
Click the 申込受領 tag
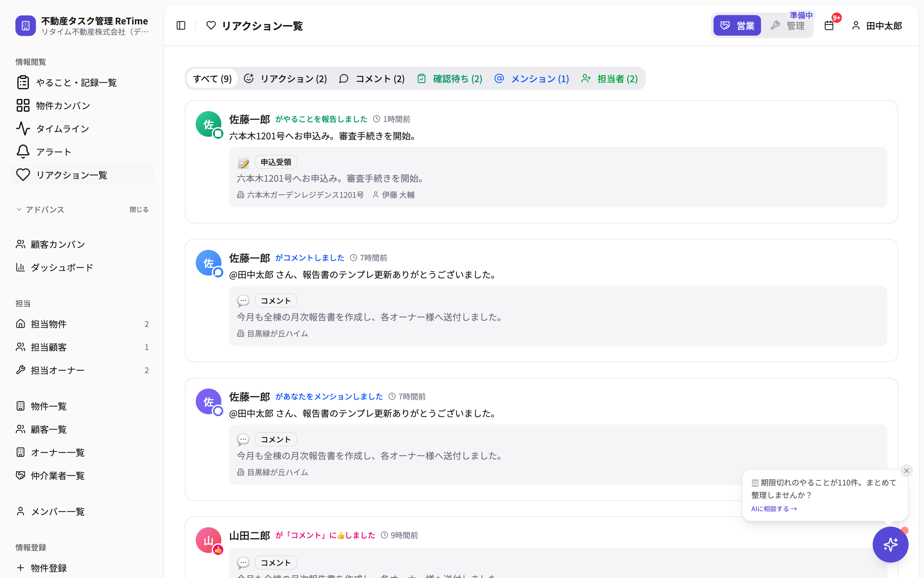(x=276, y=162)
